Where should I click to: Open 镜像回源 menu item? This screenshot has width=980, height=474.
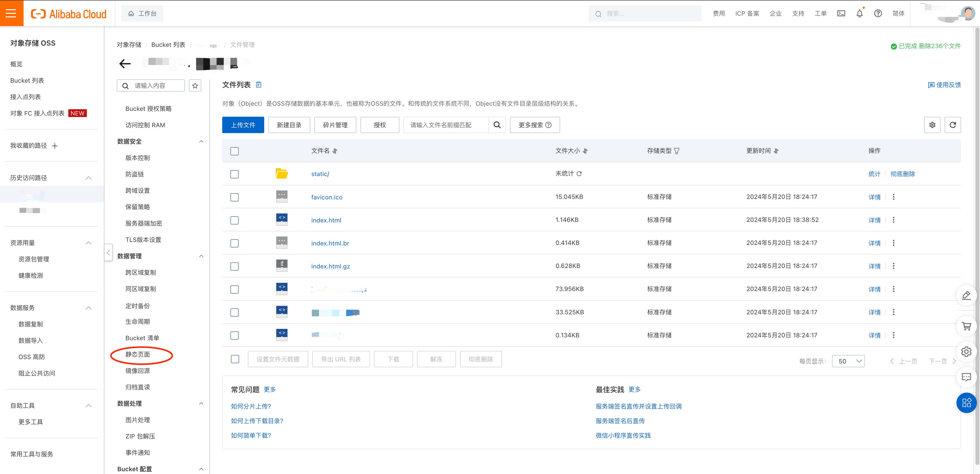click(138, 371)
